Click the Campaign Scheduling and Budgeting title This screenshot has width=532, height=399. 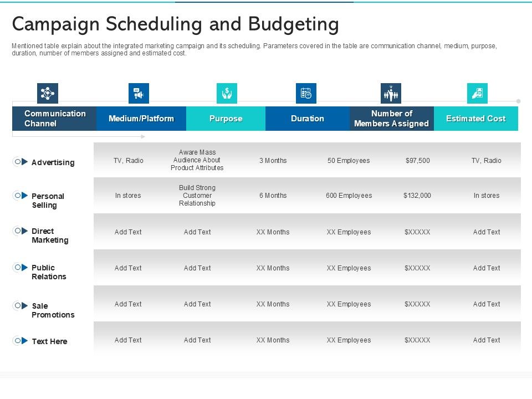175,24
